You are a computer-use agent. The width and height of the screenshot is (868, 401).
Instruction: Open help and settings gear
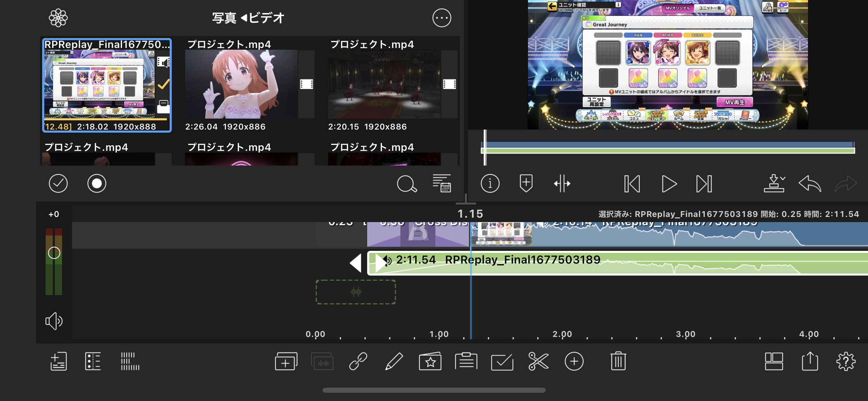click(846, 361)
